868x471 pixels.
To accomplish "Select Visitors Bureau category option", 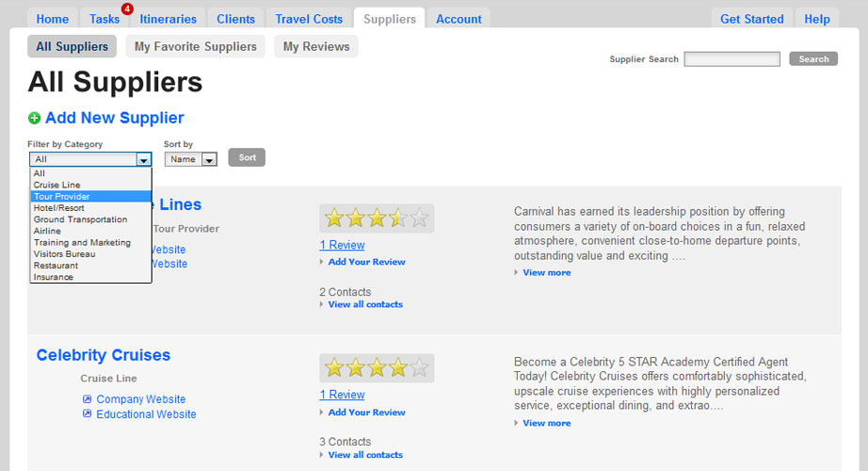I will click(90, 253).
